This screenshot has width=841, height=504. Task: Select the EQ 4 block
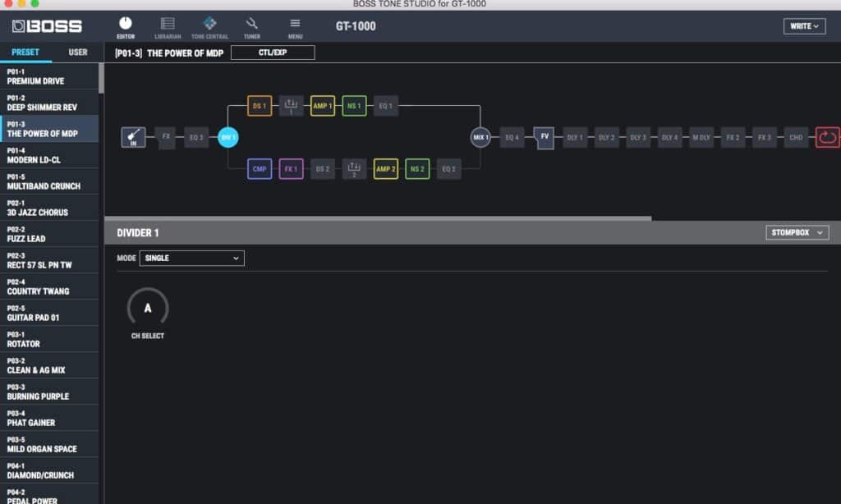512,137
